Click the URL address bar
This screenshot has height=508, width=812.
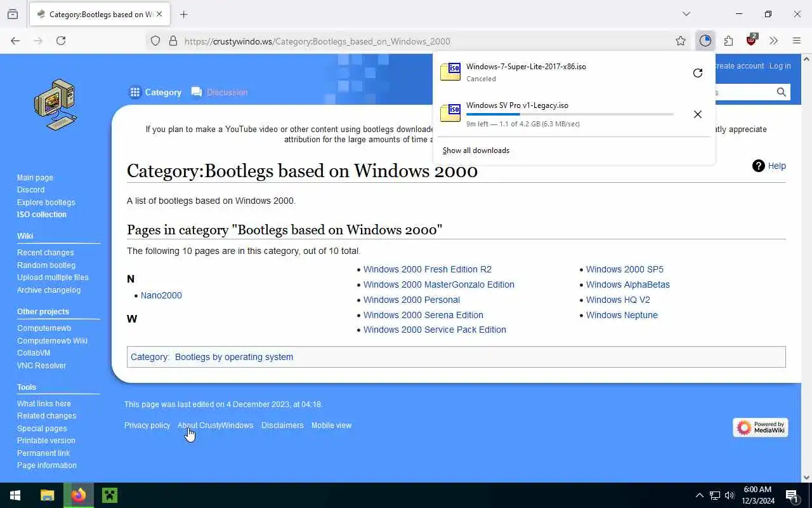click(419, 41)
